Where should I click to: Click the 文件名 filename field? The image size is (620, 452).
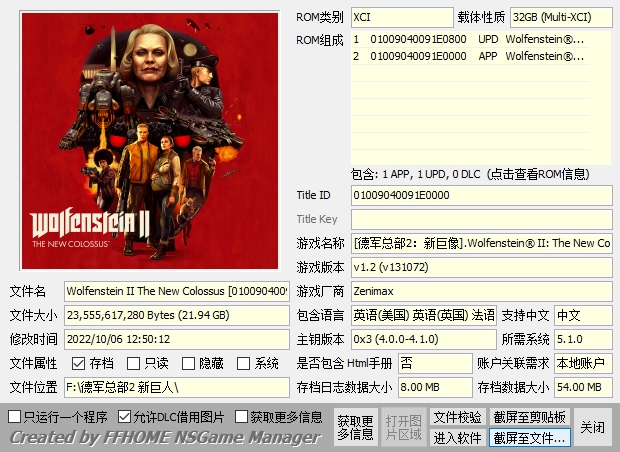click(177, 292)
